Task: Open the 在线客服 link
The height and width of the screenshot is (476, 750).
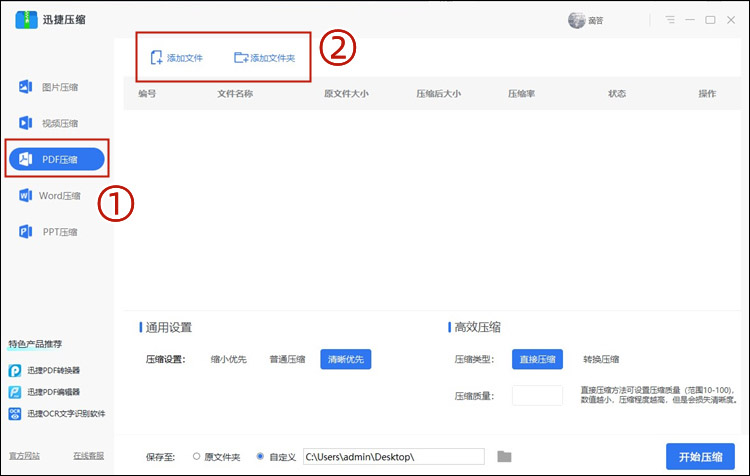Action: (88, 456)
